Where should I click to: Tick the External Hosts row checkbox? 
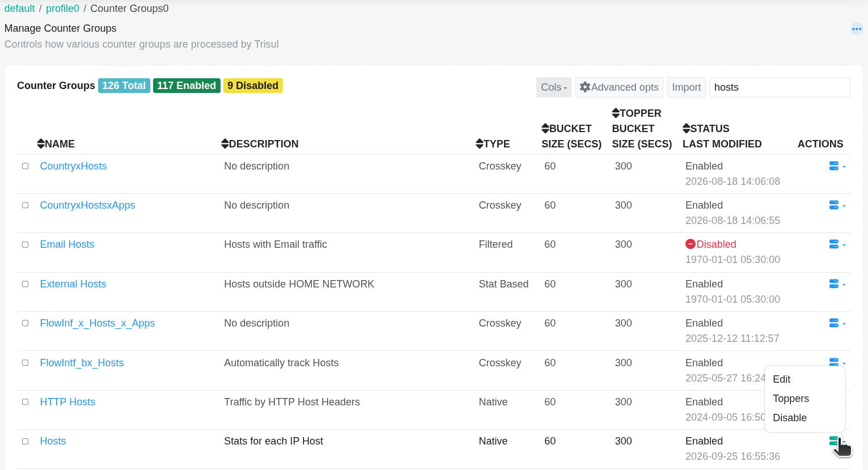click(x=25, y=284)
